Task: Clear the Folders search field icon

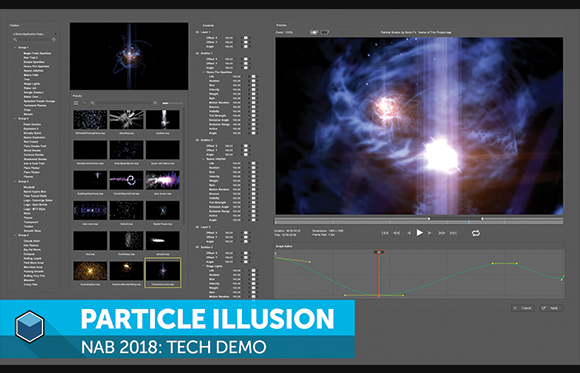Action: click(x=54, y=40)
